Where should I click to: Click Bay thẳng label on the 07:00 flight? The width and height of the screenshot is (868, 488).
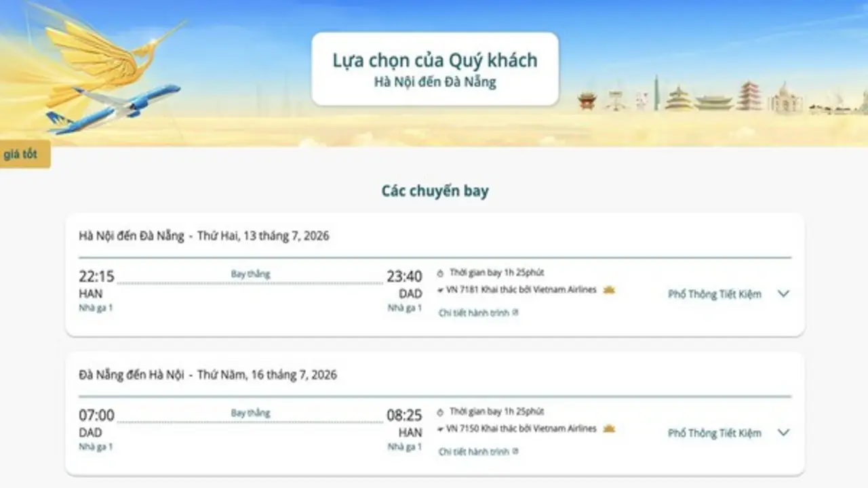(250, 413)
